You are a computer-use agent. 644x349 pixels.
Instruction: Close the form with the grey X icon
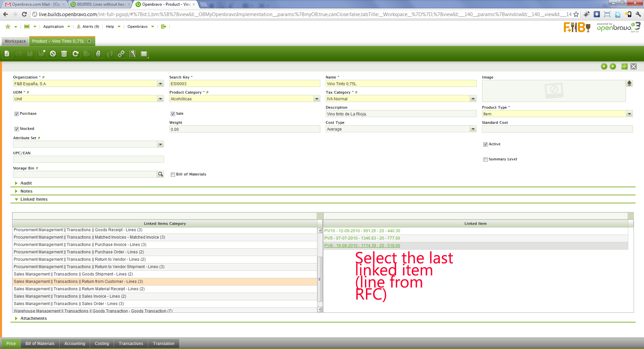click(634, 66)
